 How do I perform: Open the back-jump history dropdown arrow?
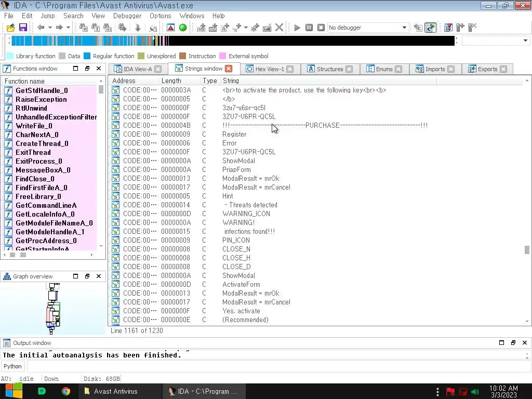[50, 28]
